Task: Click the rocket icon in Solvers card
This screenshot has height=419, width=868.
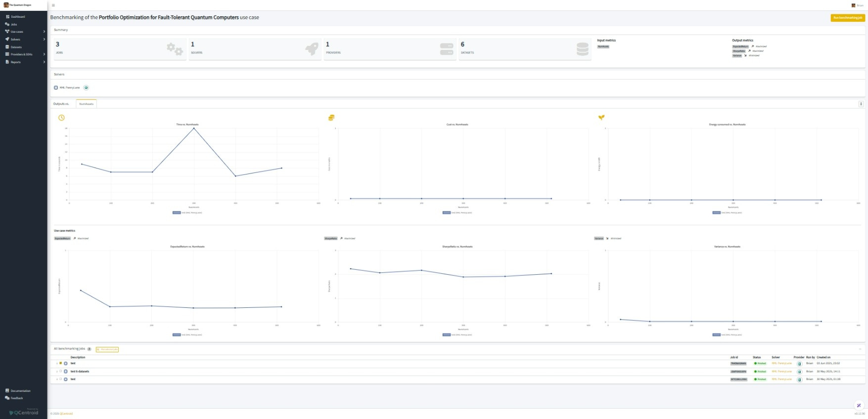Action: (312, 48)
